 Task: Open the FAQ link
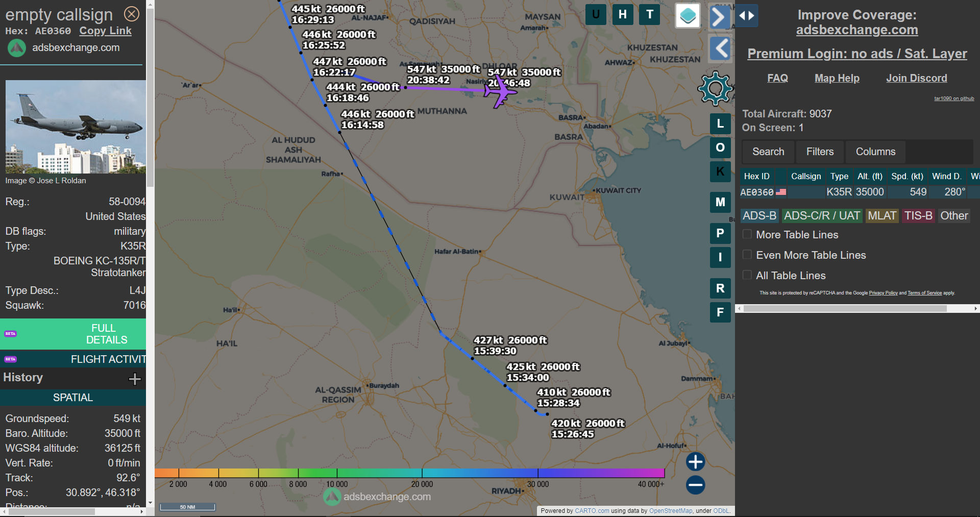click(x=777, y=78)
